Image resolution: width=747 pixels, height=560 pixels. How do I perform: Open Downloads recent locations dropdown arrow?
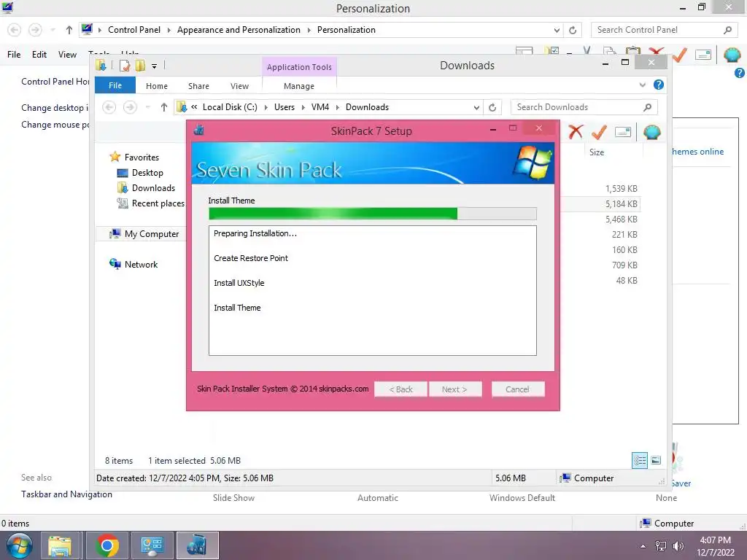(147, 107)
